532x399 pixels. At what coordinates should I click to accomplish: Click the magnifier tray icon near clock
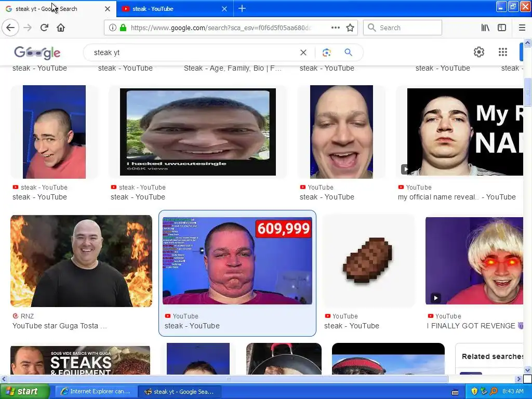coord(494,392)
